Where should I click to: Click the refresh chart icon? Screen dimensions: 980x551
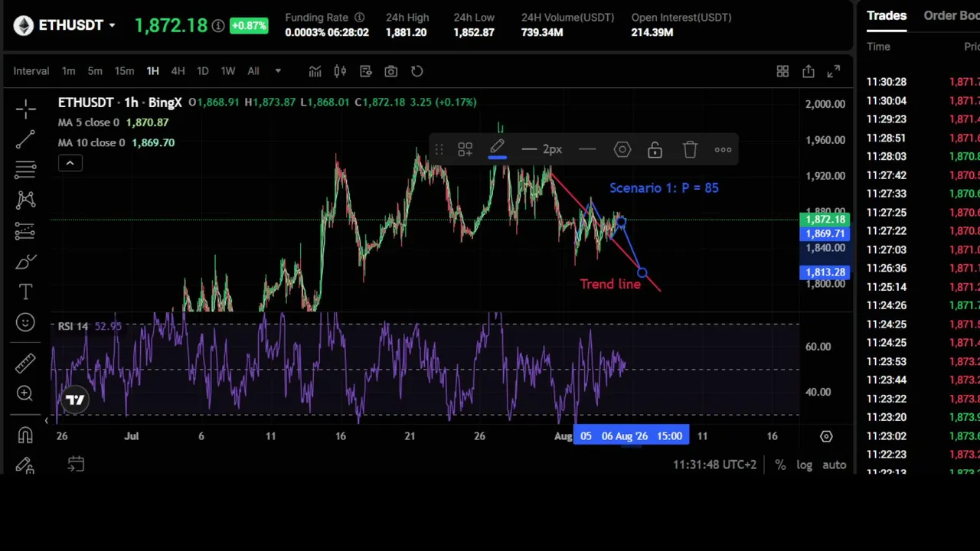coord(416,71)
